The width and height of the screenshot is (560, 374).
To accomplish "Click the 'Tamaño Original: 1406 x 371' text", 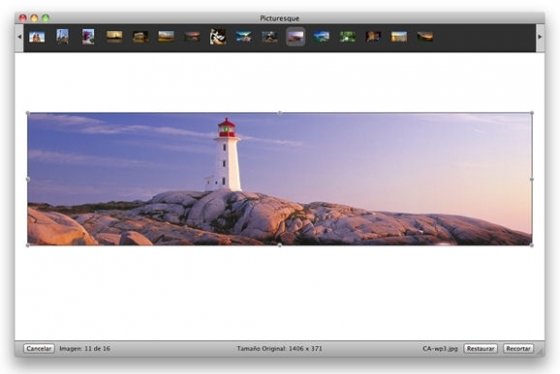I will point(279,348).
